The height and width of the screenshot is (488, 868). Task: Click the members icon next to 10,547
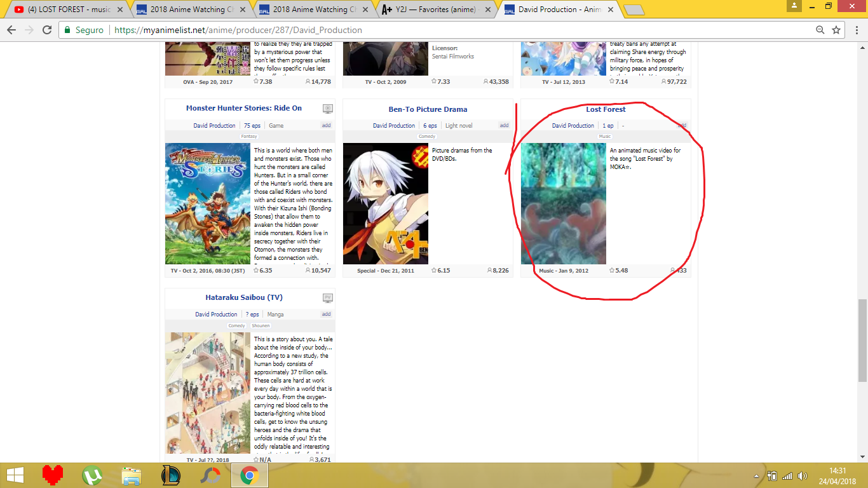[x=308, y=271]
